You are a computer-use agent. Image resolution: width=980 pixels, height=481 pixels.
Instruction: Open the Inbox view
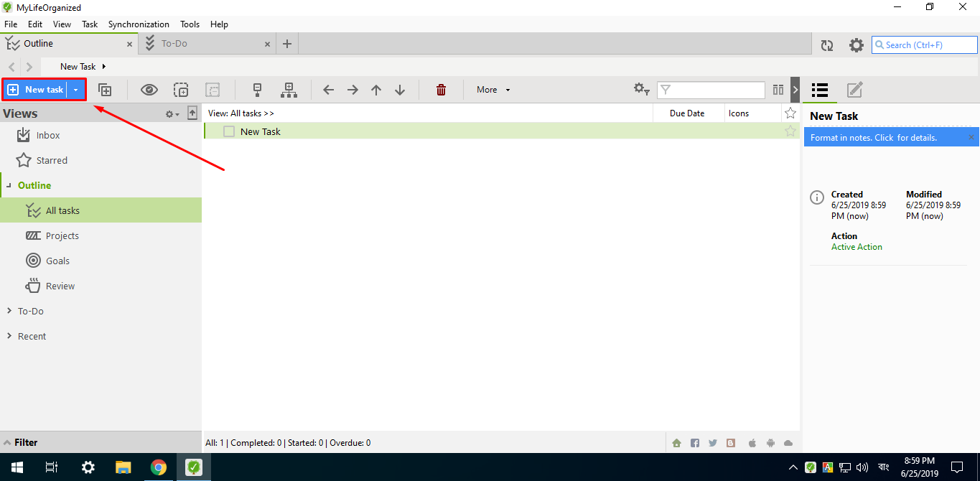[x=101, y=135]
